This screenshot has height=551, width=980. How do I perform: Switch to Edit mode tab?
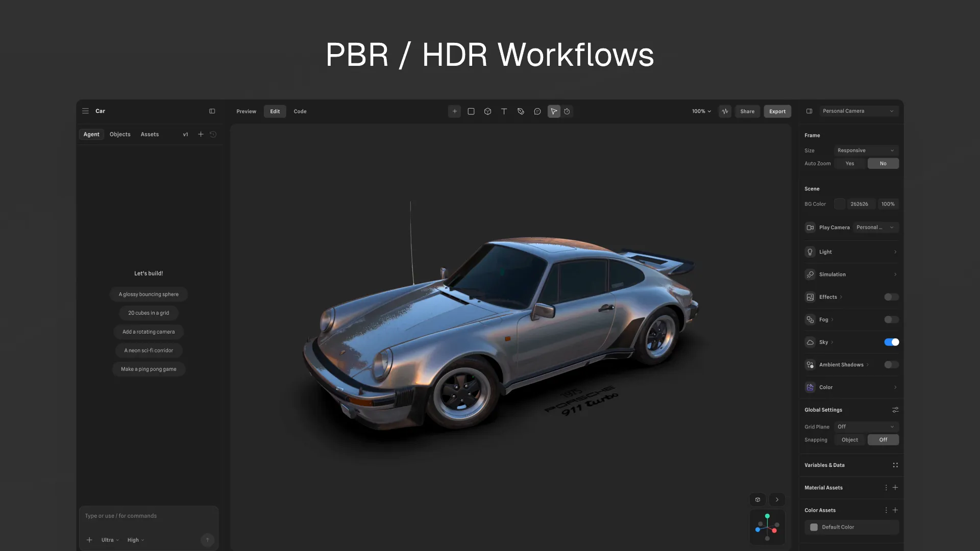[275, 111]
